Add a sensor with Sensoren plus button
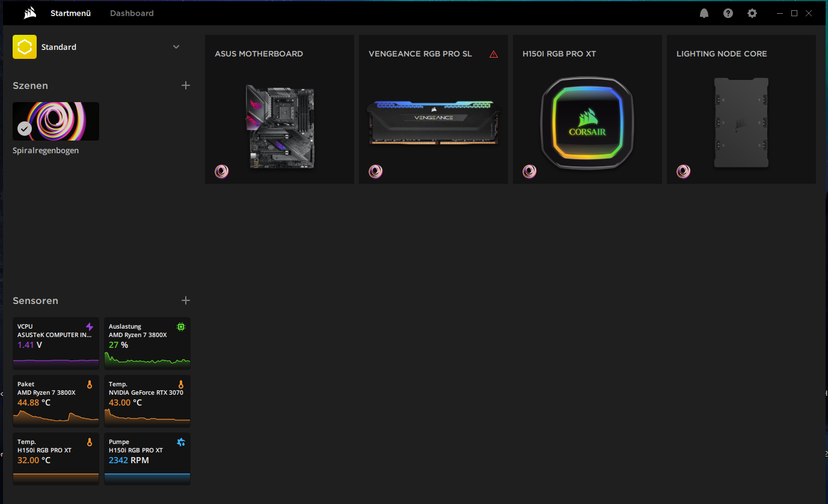The width and height of the screenshot is (828, 504). (x=186, y=300)
